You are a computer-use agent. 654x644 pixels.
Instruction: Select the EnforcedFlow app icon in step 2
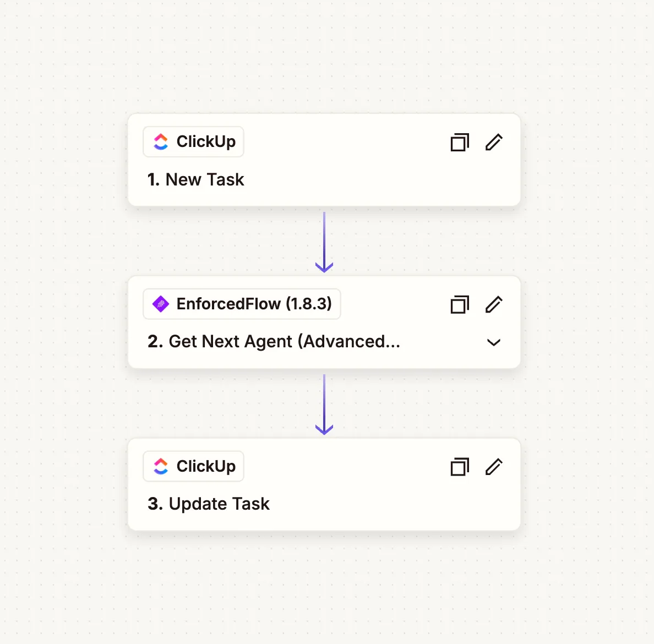click(x=160, y=304)
